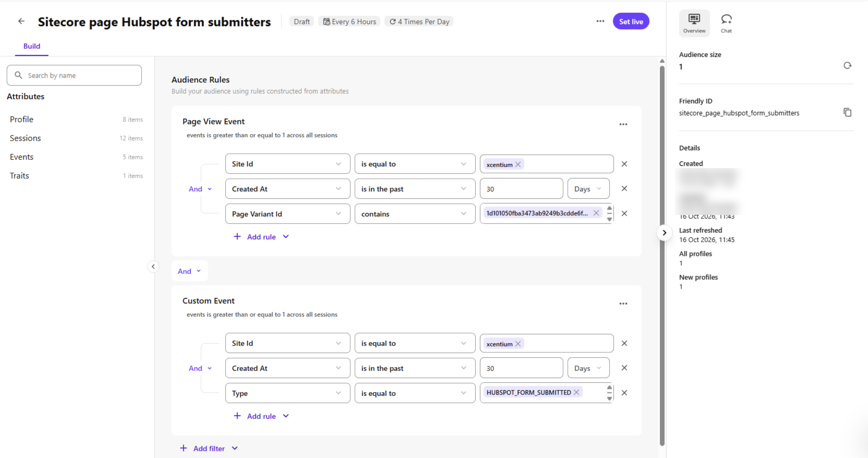This screenshot has width=868, height=458.
Task: Remove the Page Variant Id rule
Action: click(x=624, y=213)
